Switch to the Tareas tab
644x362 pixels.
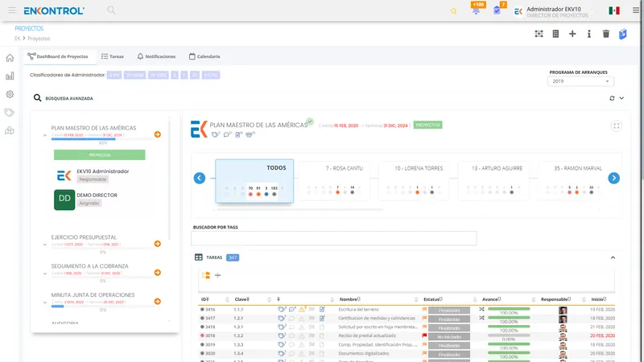[113, 56]
